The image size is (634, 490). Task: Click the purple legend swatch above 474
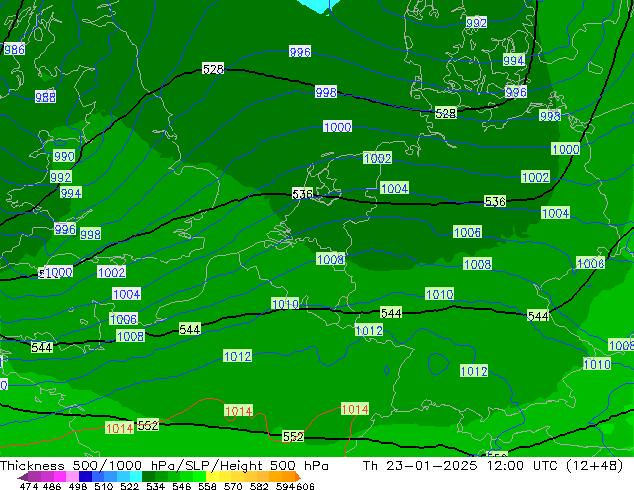pyautogui.click(x=34, y=477)
